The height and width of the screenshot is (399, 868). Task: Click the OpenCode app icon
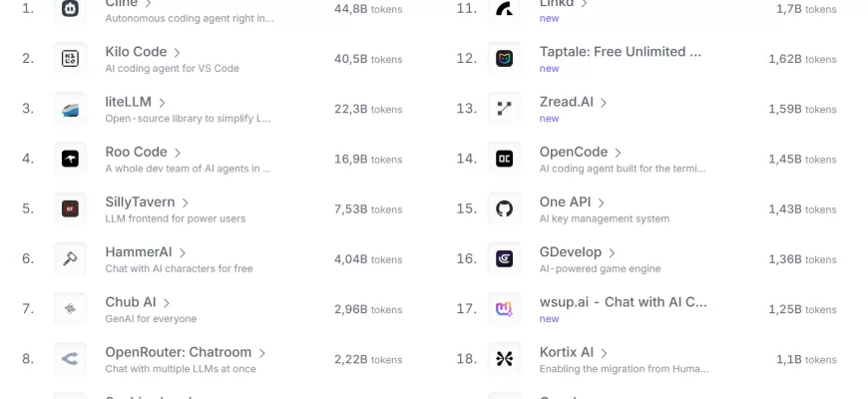504,159
